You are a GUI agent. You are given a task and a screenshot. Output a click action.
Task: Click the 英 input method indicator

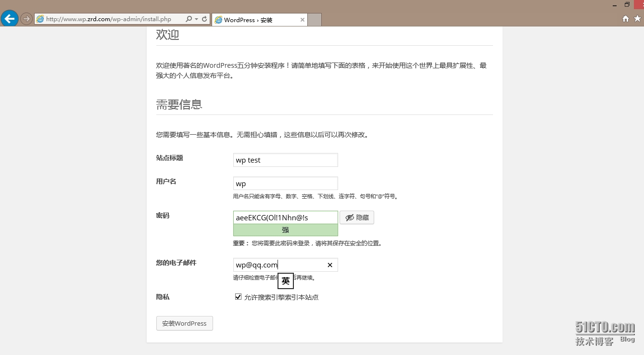click(286, 281)
